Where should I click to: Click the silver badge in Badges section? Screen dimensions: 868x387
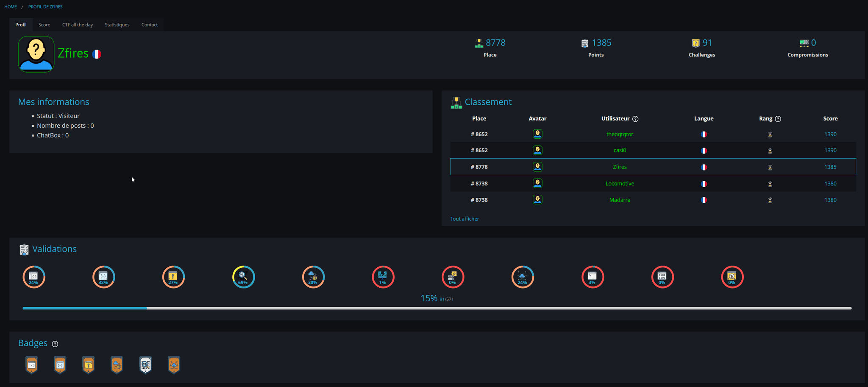pos(145,365)
